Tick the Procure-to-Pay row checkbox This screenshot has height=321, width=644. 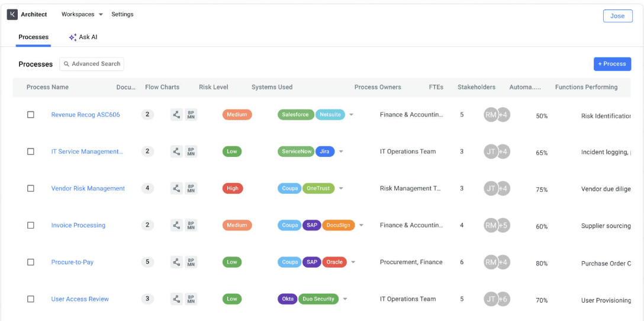tap(31, 262)
